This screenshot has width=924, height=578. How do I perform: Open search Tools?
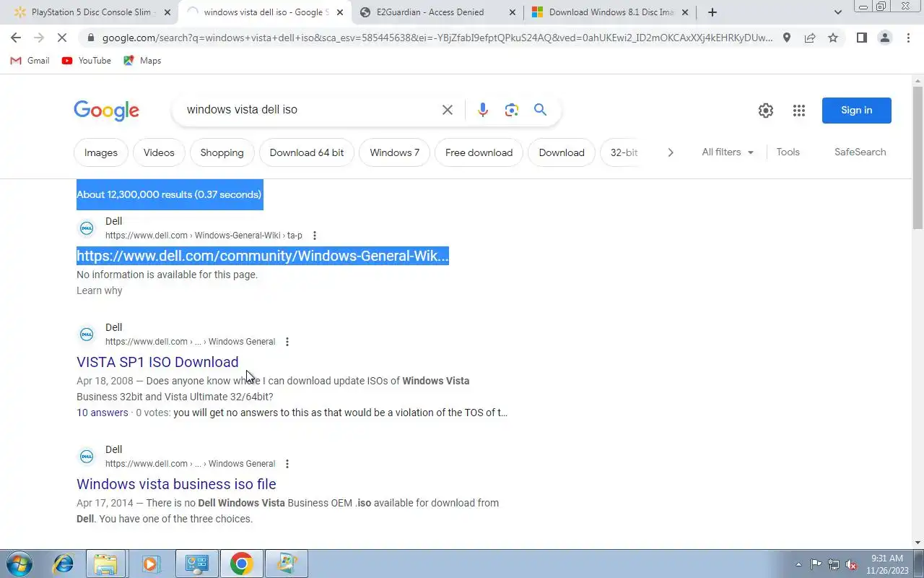click(x=788, y=152)
